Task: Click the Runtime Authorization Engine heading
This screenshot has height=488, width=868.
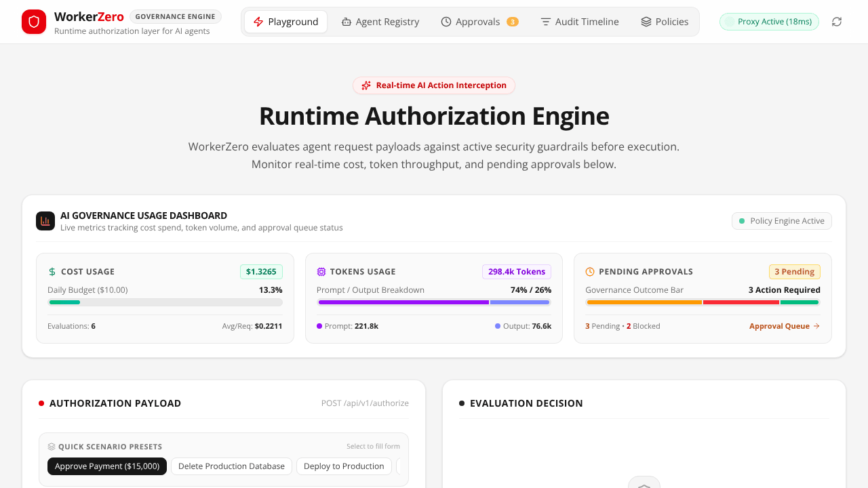Action: pos(434,116)
